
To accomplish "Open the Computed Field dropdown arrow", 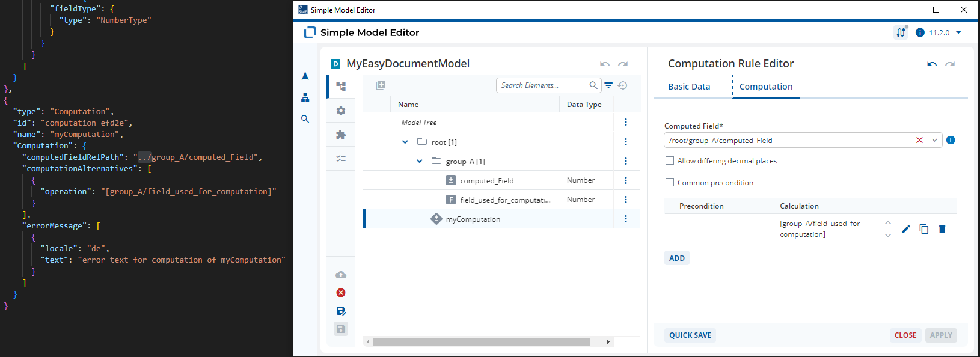I will click(934, 140).
